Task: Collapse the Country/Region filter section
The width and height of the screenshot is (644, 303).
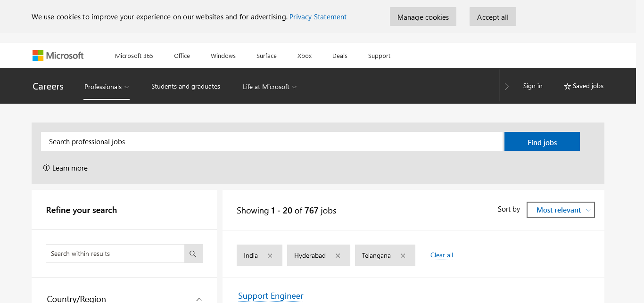Action: coord(199,299)
